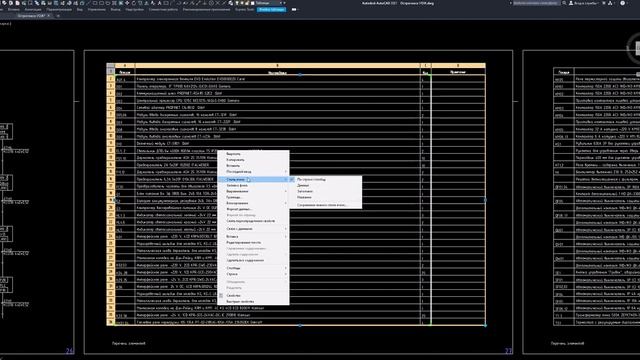Open Свойства from the context menu
This screenshot has height=360, width=640.
[253, 295]
